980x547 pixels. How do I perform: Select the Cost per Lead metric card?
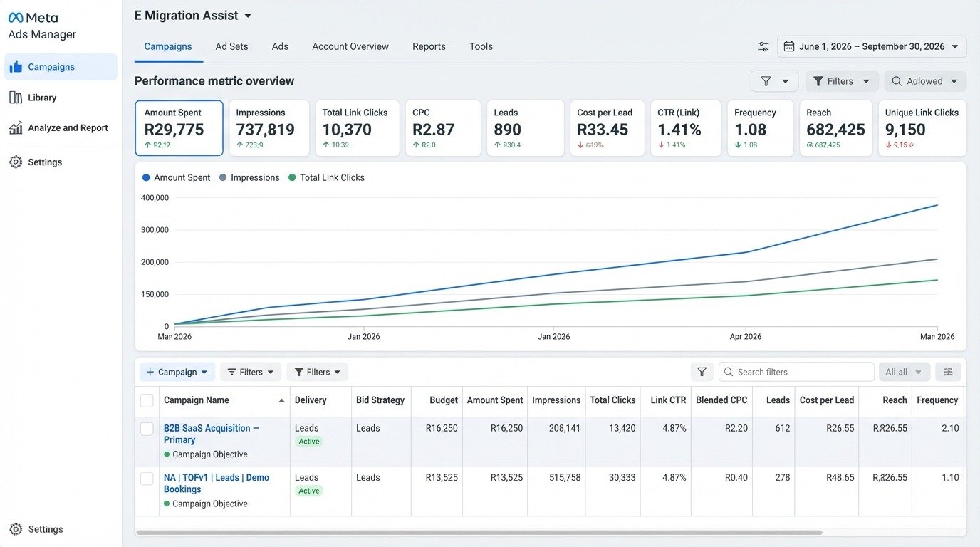[x=607, y=128]
